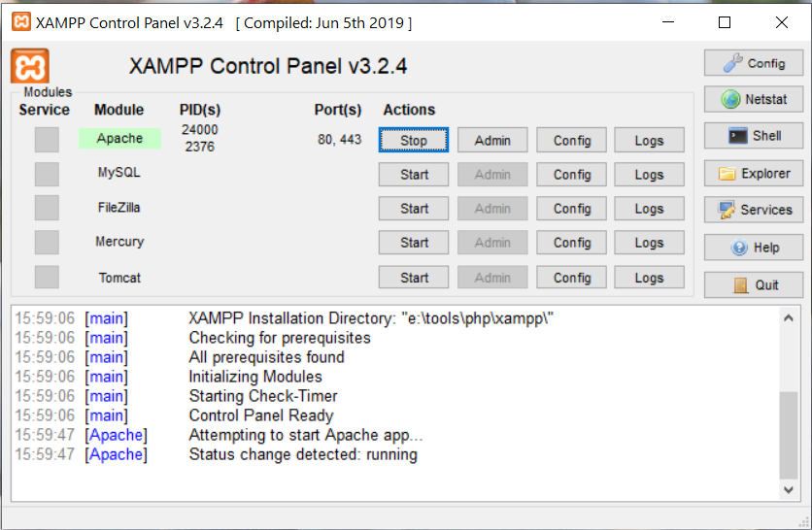Stop the Apache module

pos(414,140)
